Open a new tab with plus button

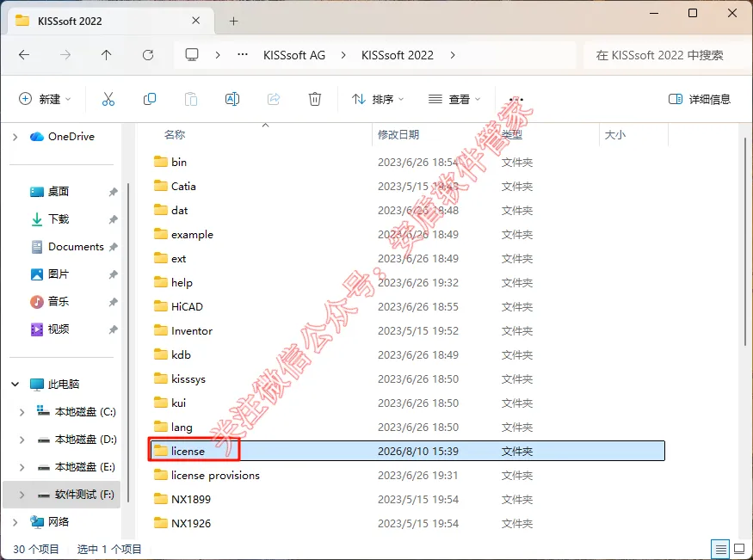[x=233, y=22]
